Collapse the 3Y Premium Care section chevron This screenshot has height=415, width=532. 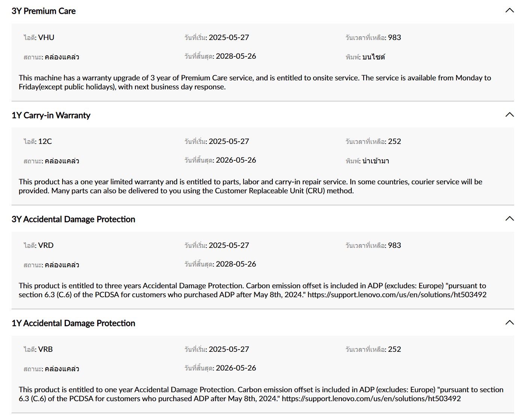click(510, 10)
